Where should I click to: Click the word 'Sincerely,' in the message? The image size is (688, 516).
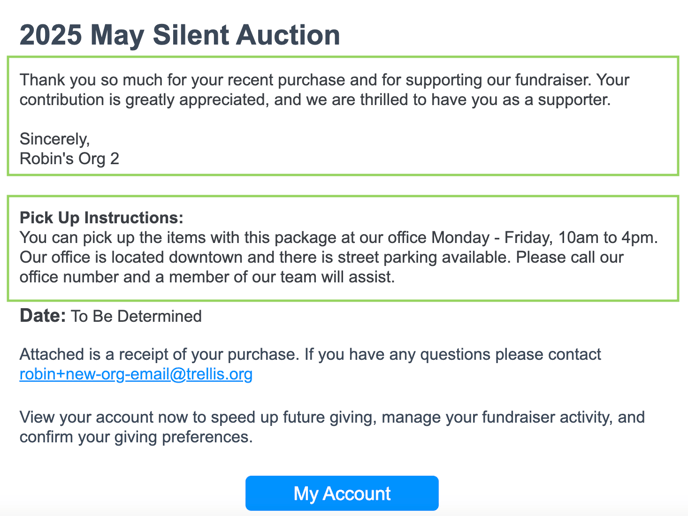[x=54, y=139]
